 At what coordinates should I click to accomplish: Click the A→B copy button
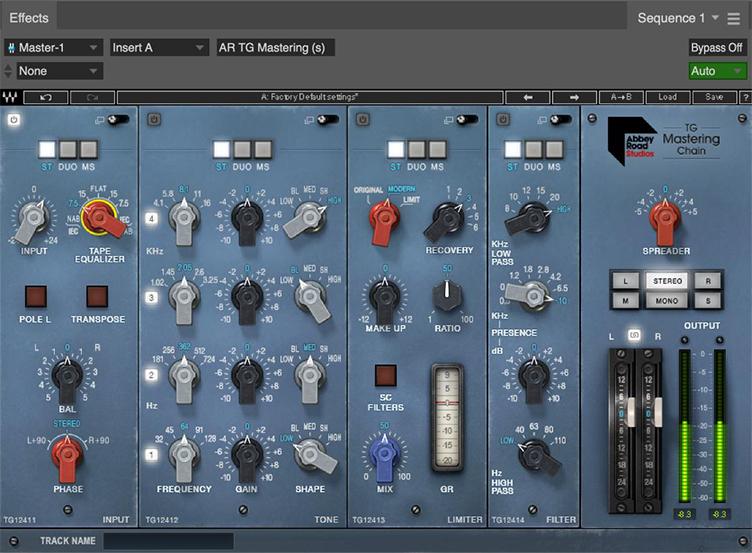point(621,97)
